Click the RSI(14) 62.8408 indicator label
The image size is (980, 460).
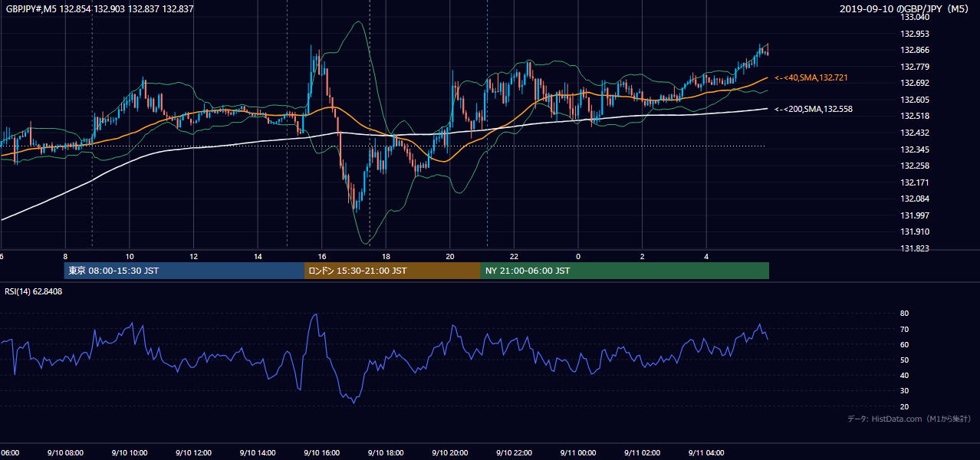tap(34, 291)
